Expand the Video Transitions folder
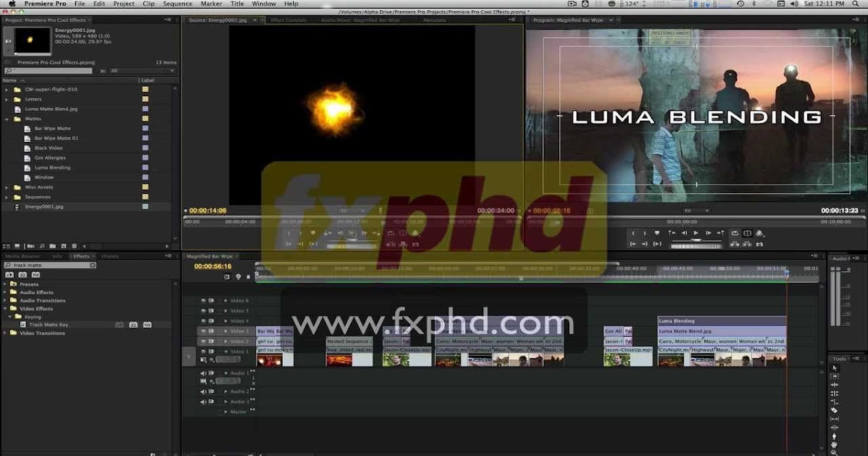 tap(5, 333)
